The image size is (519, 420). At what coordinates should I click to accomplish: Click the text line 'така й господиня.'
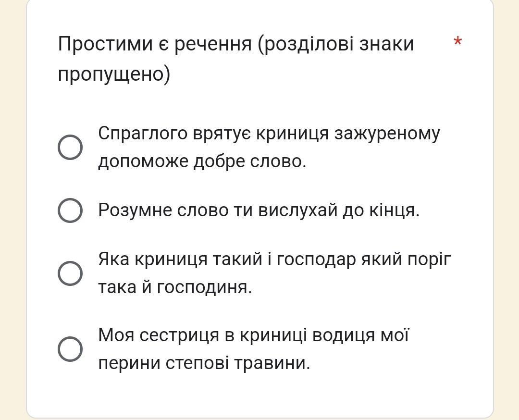tap(175, 287)
